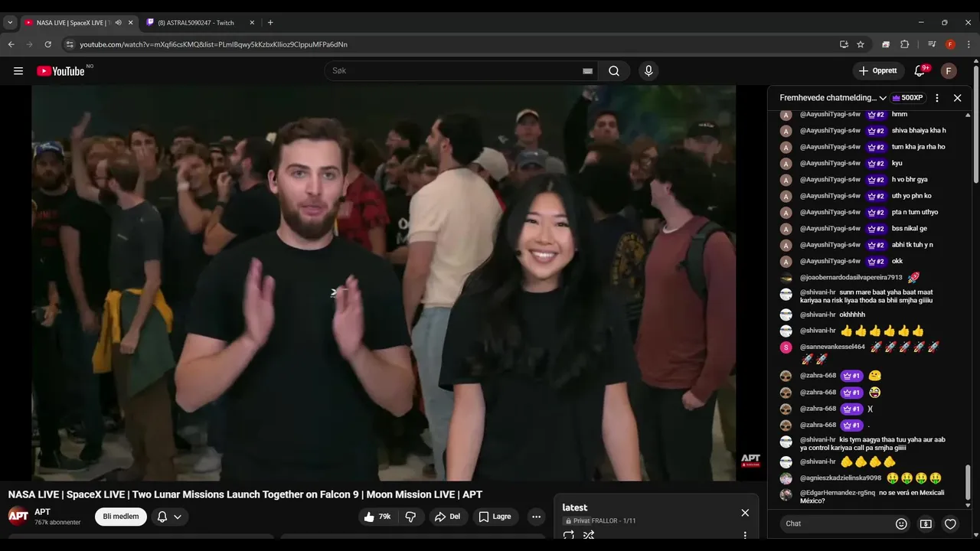View site information in the address bar

(70, 44)
